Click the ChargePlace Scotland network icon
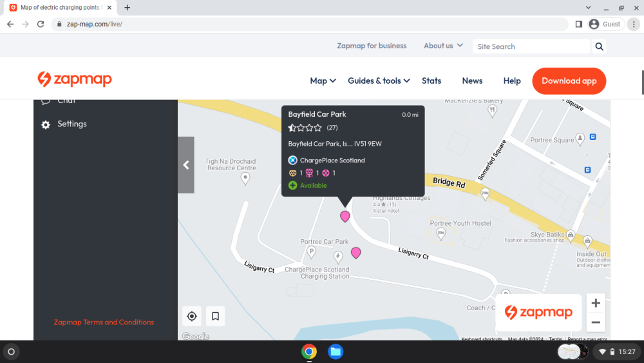 (x=292, y=161)
